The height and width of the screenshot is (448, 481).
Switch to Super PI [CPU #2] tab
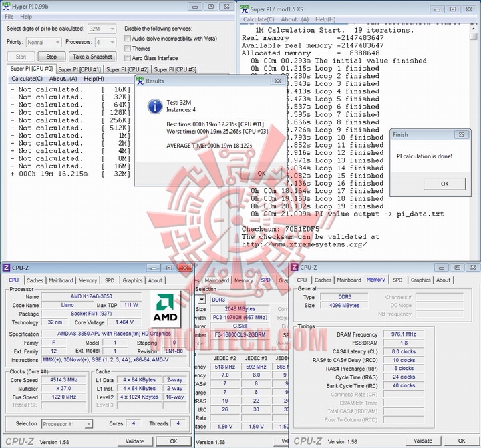tap(128, 69)
